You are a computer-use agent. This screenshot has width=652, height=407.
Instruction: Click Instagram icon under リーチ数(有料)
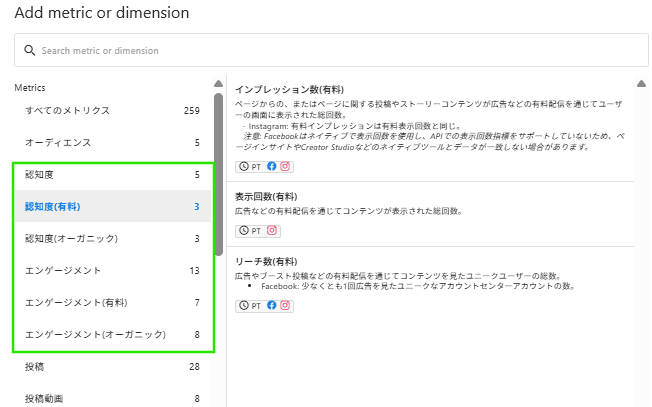(x=285, y=305)
